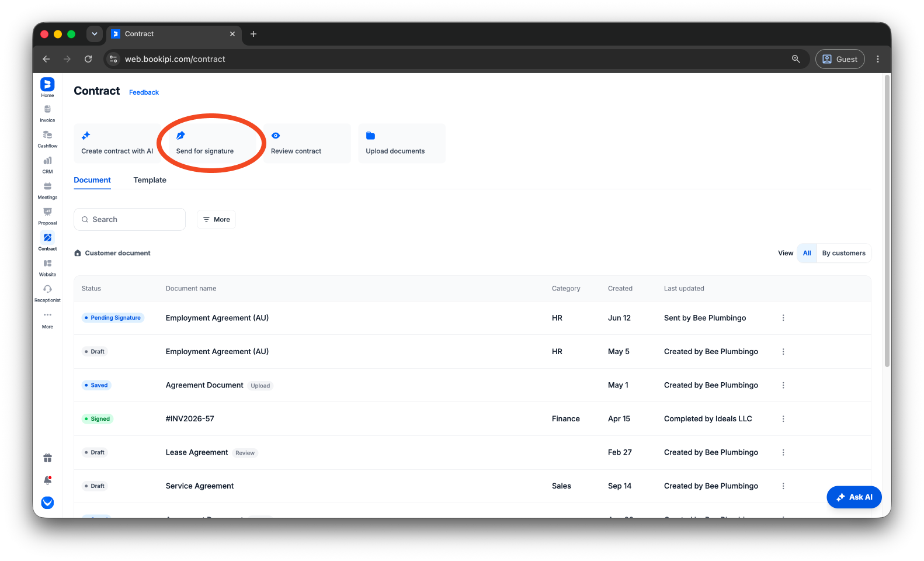The width and height of the screenshot is (924, 561).
Task: Click the site information icon in address bar
Action: click(x=114, y=59)
